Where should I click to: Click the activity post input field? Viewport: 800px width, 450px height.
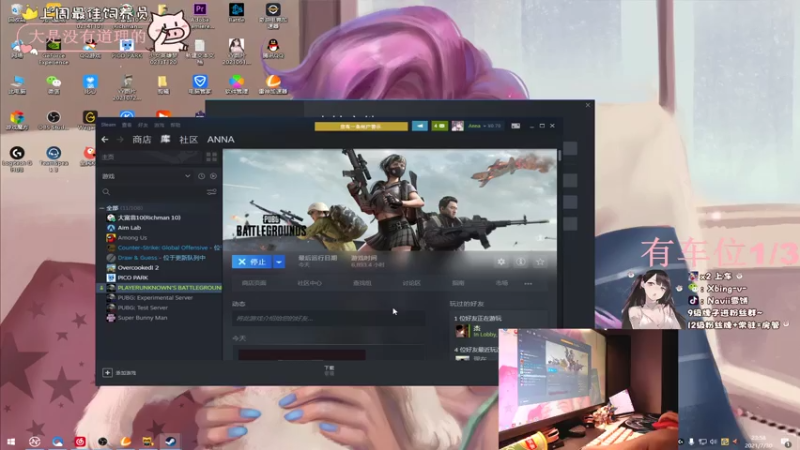(x=329, y=318)
